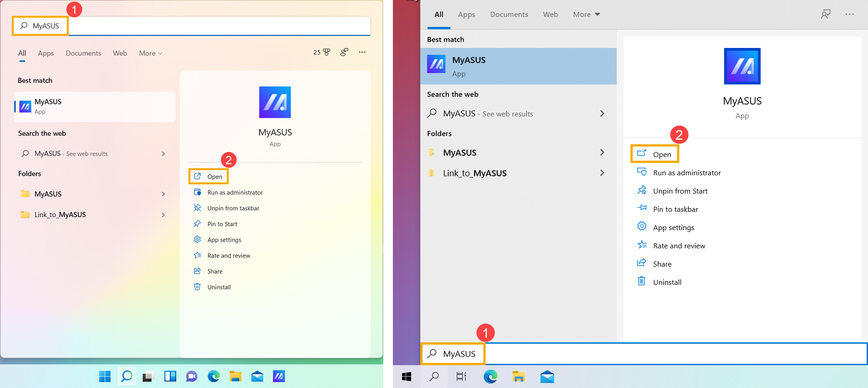This screenshot has height=388, width=868.
Task: Expand MyASUS web results chevron in Windows 10
Action: [x=602, y=114]
